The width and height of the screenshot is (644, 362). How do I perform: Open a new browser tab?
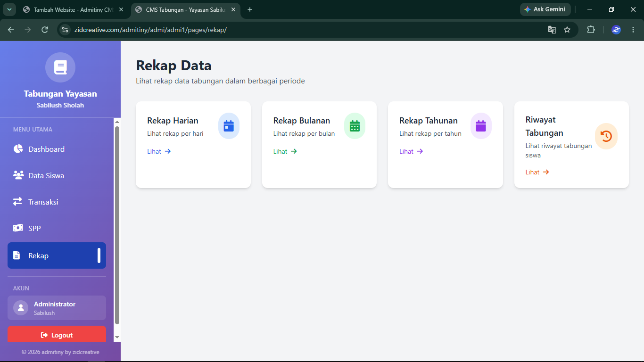click(x=250, y=9)
